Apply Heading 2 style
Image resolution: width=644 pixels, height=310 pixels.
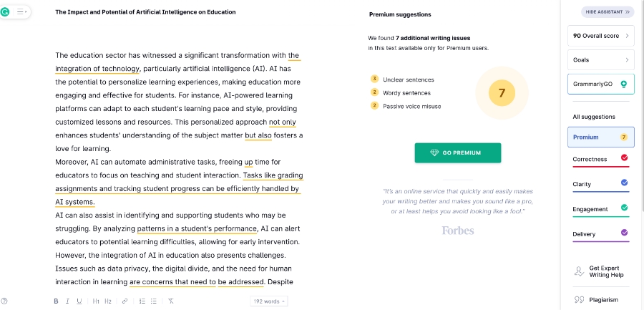(x=108, y=301)
